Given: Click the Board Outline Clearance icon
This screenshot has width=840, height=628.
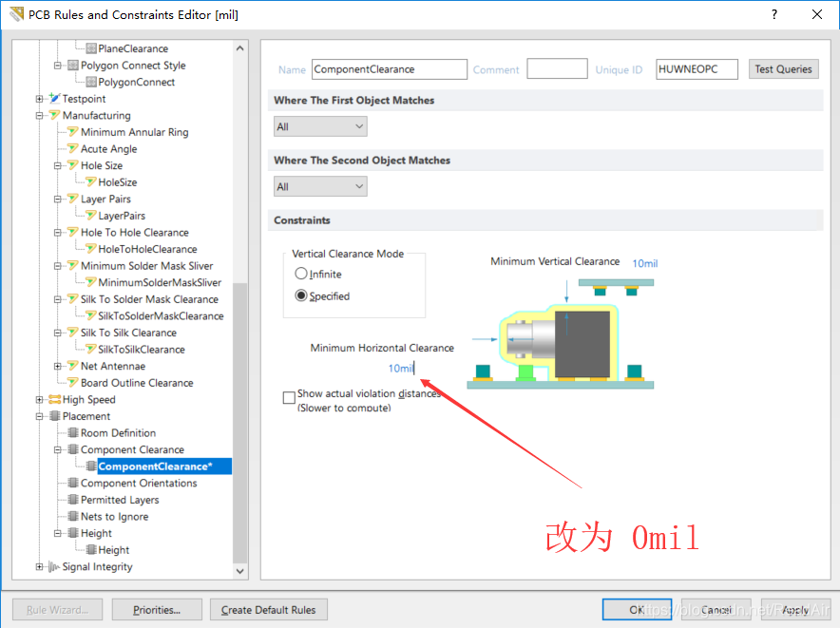Looking at the screenshot, I should click(x=73, y=383).
